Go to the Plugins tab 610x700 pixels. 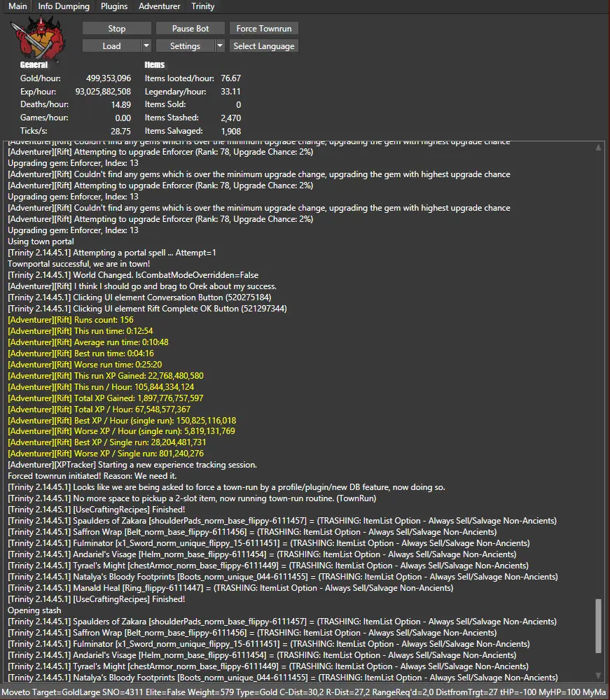pyautogui.click(x=114, y=6)
